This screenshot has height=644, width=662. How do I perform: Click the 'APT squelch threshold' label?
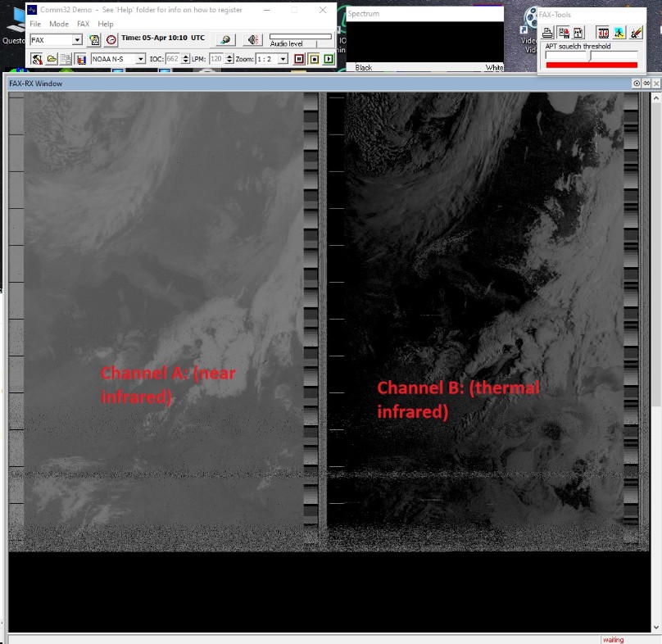coord(578,46)
